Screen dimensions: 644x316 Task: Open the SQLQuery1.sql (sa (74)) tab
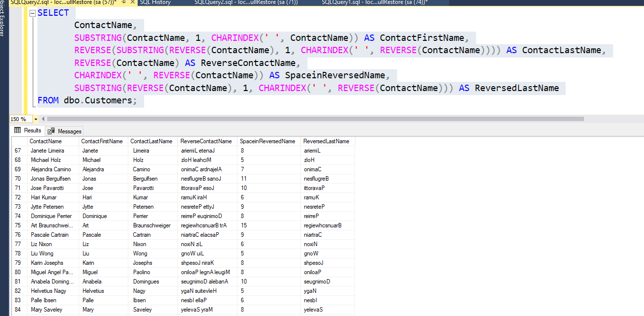pos(375,2)
